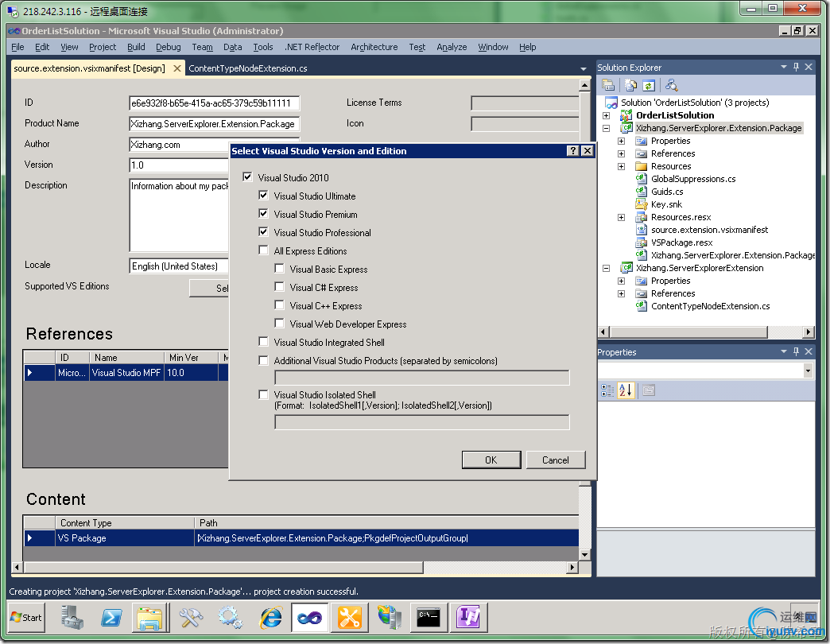Click Property Pages icon in Properties panel
This screenshot has height=644, width=830.
[x=649, y=390]
